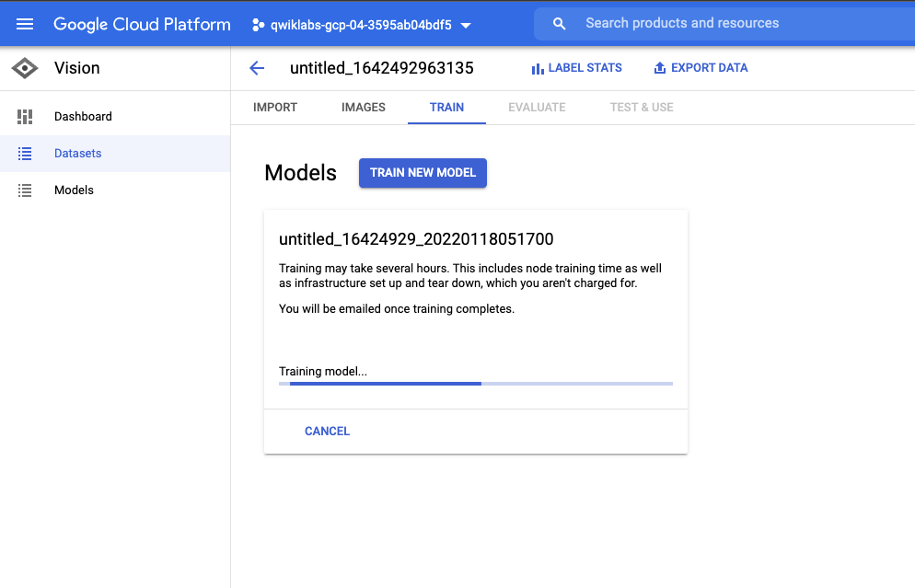
Task: Click the Vision product title
Action: pos(77,68)
